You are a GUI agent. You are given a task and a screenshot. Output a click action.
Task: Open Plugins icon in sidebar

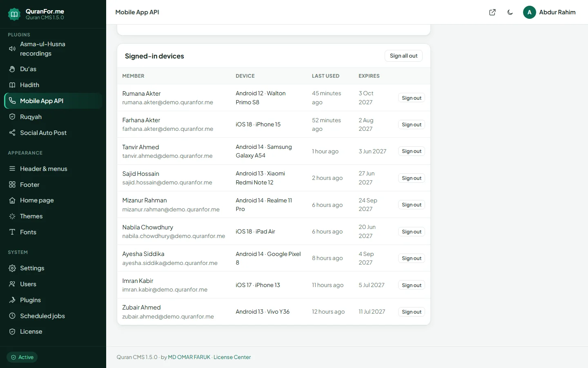coord(12,300)
